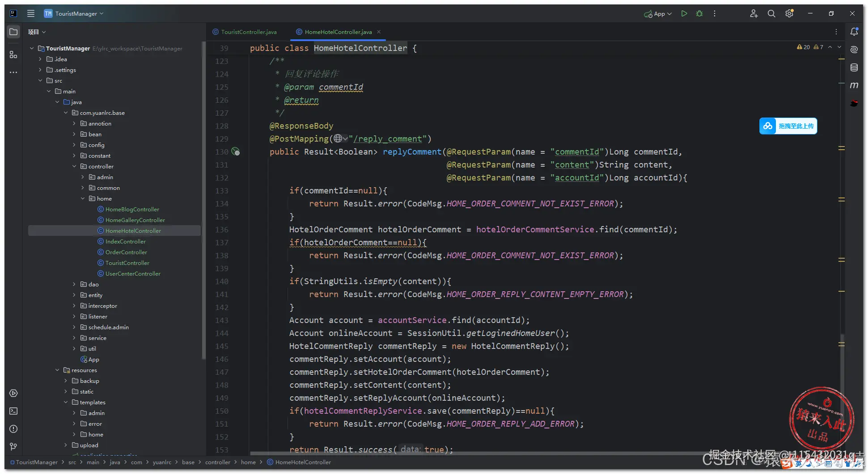This screenshot has height=474, width=868.
Task: Open the Problems tool window
Action: coord(13,429)
